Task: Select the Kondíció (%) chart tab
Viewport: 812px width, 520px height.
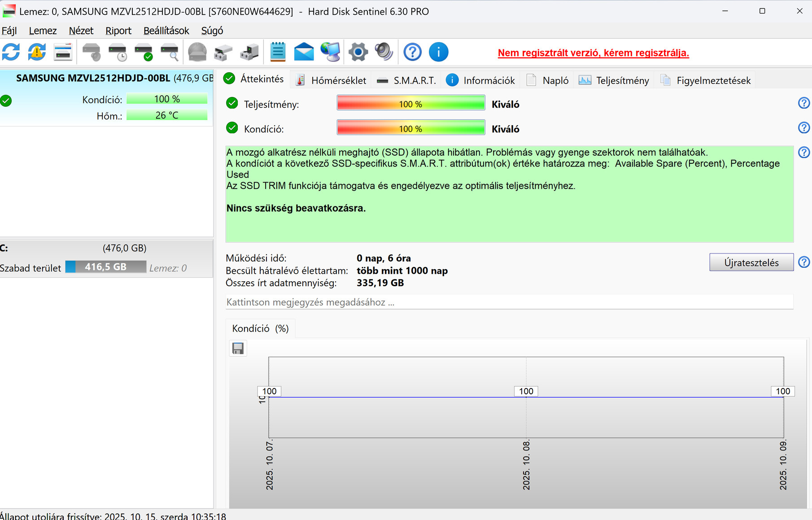Action: (x=260, y=328)
